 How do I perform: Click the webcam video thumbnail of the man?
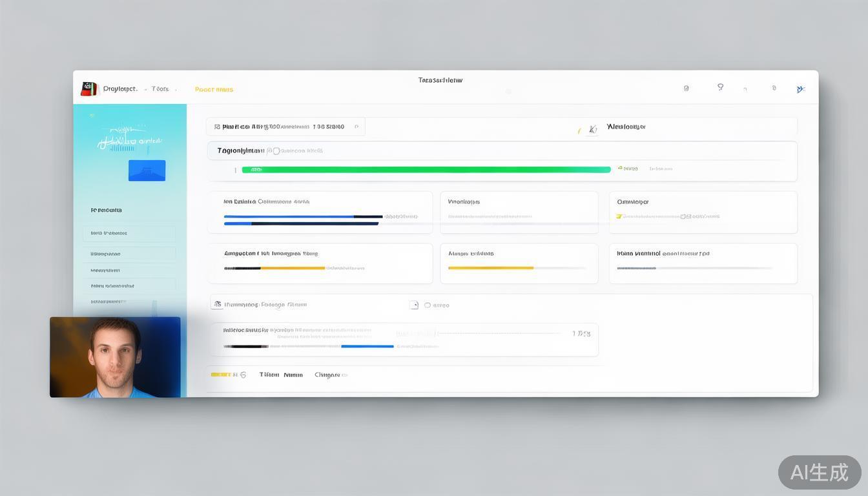point(115,356)
